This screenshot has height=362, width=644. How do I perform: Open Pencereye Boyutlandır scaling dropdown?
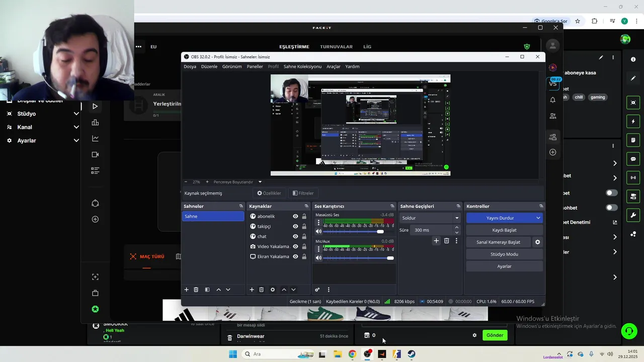tap(260, 182)
